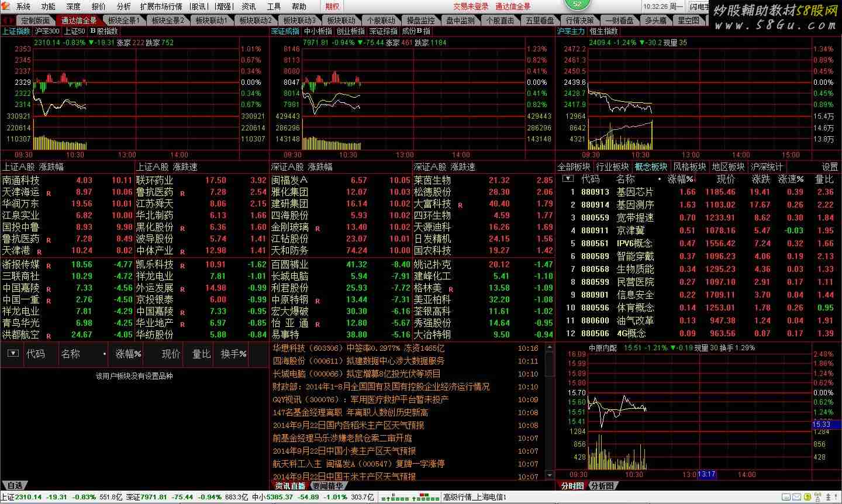
Task: Click the 高级行情_上海电信1 server label
Action: (x=474, y=498)
